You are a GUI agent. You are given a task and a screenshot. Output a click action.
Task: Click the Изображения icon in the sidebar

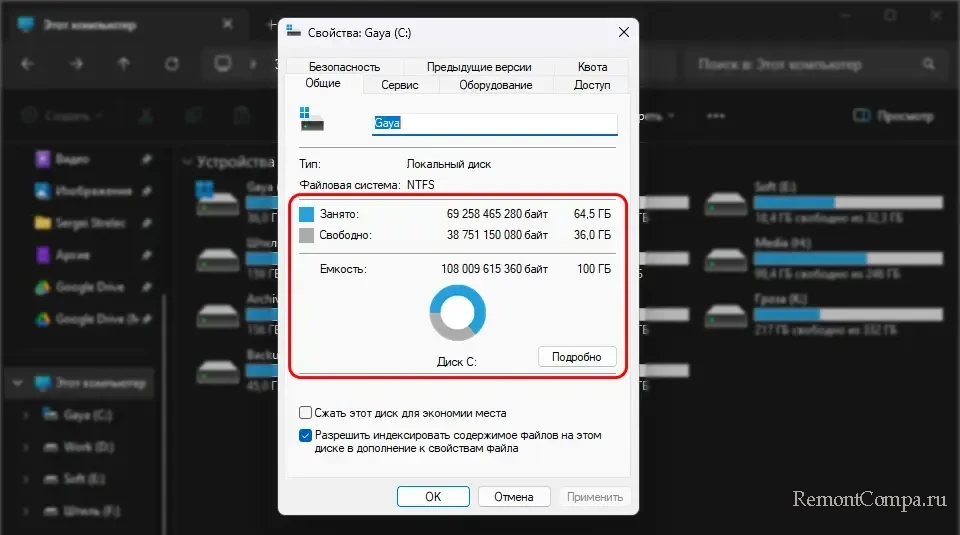(x=43, y=190)
